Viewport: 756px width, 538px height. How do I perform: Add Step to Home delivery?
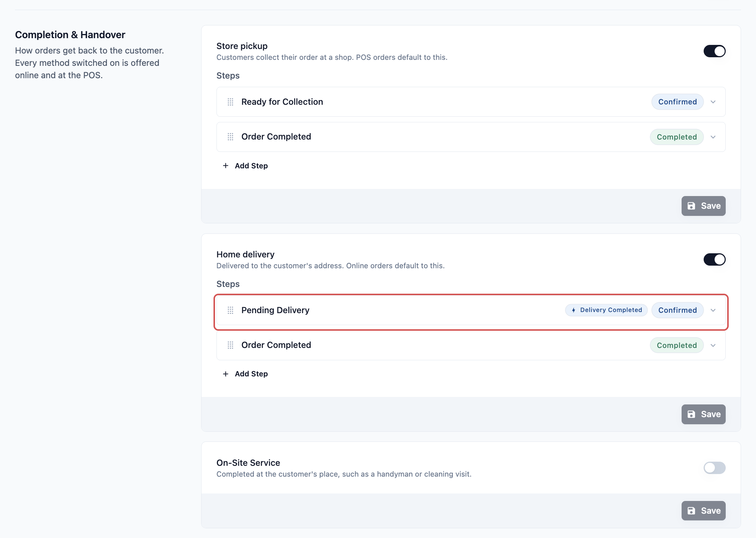pos(245,374)
